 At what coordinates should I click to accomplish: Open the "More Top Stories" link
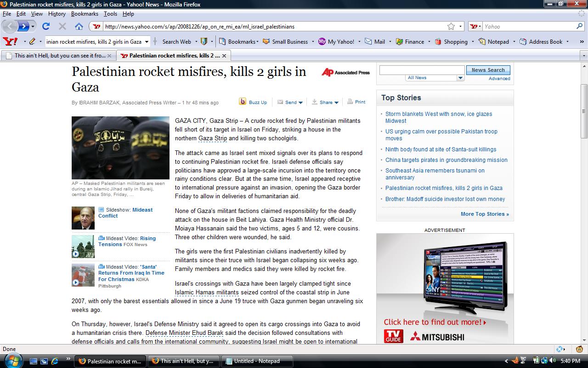pos(485,214)
